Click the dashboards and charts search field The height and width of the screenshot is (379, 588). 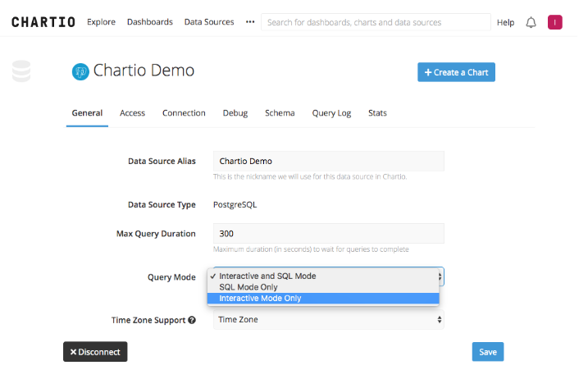pyautogui.click(x=376, y=22)
